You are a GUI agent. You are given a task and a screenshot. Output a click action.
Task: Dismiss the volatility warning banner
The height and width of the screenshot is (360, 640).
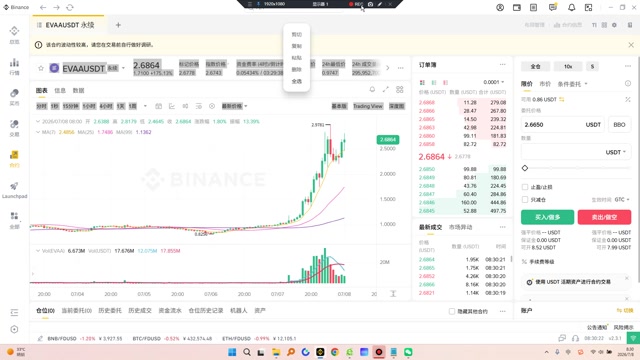[631, 45]
